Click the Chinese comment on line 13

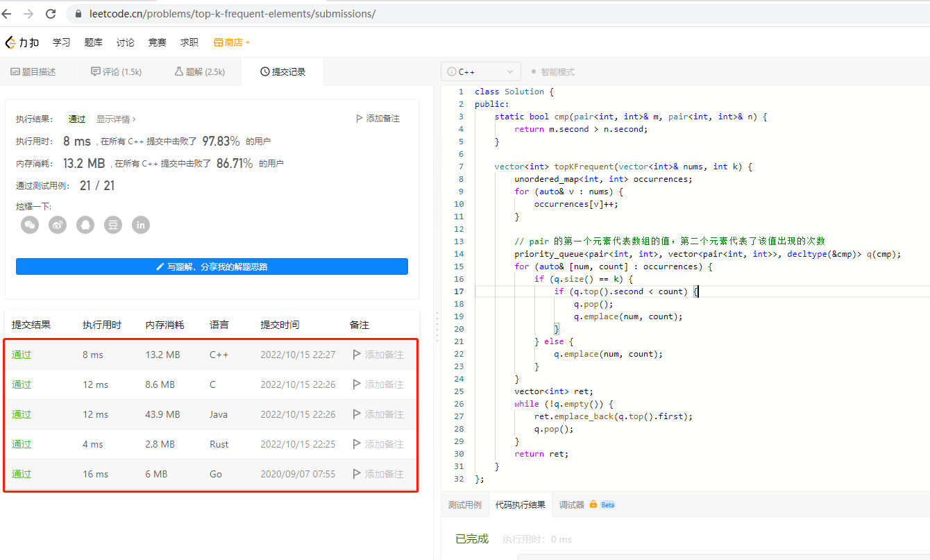click(670, 241)
